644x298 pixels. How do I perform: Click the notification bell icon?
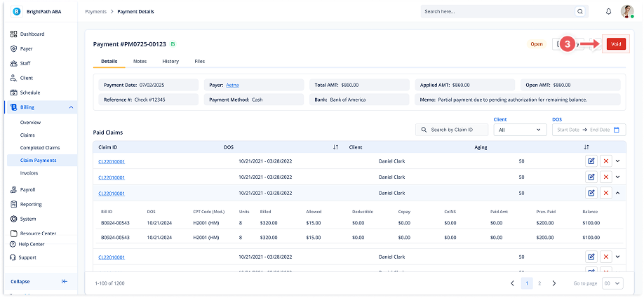tap(608, 12)
